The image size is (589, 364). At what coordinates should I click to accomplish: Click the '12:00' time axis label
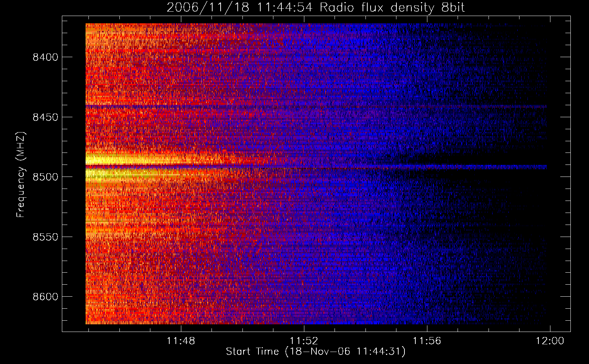coord(550,341)
